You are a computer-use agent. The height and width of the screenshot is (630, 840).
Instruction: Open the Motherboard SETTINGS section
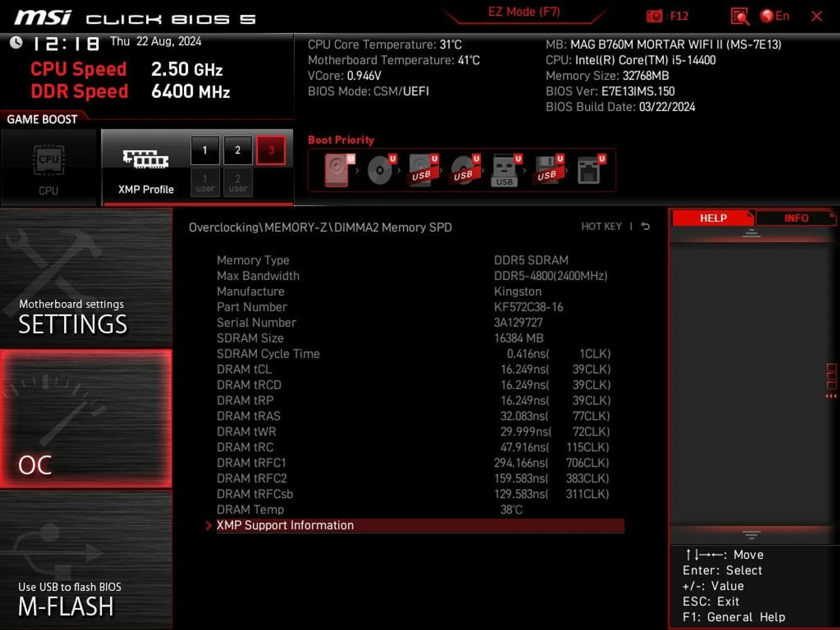click(86, 278)
